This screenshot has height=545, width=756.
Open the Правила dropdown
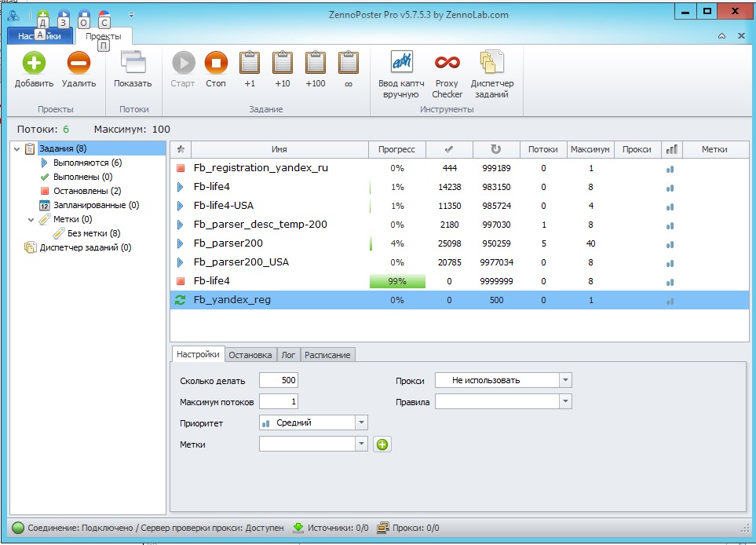click(565, 401)
